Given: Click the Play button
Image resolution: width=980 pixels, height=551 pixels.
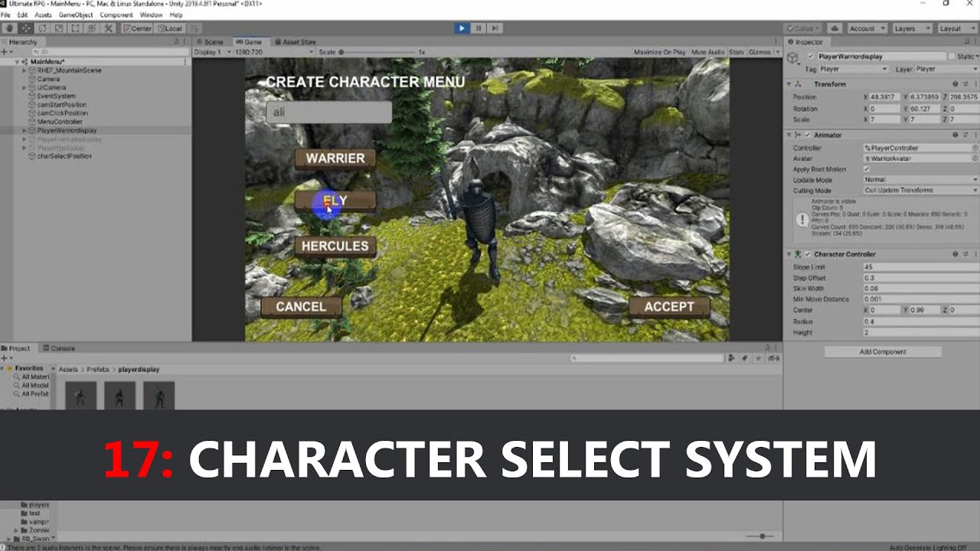Looking at the screenshot, I should coord(462,28).
